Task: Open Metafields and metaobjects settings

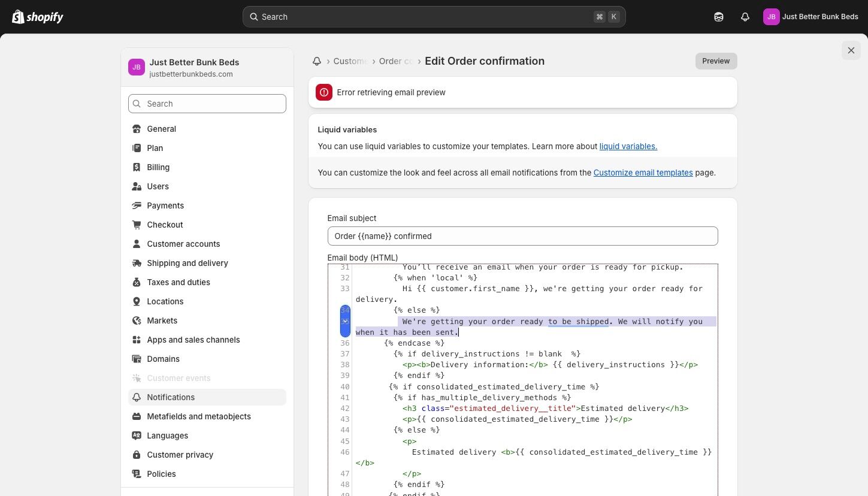Action: [198, 416]
